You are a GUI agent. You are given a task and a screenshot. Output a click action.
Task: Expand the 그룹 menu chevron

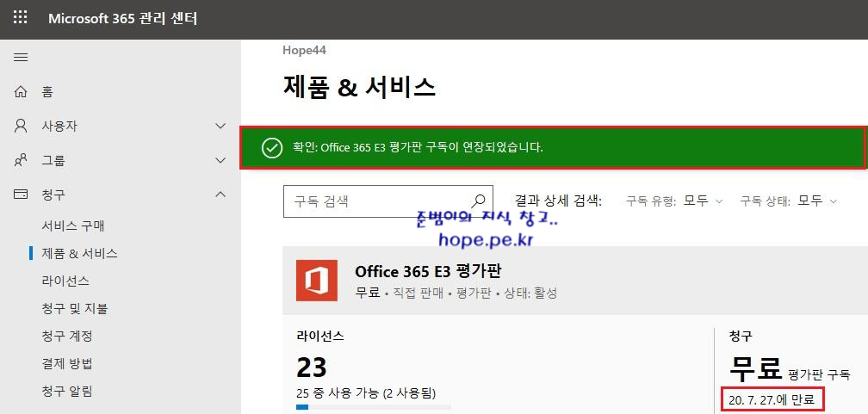[x=220, y=160]
